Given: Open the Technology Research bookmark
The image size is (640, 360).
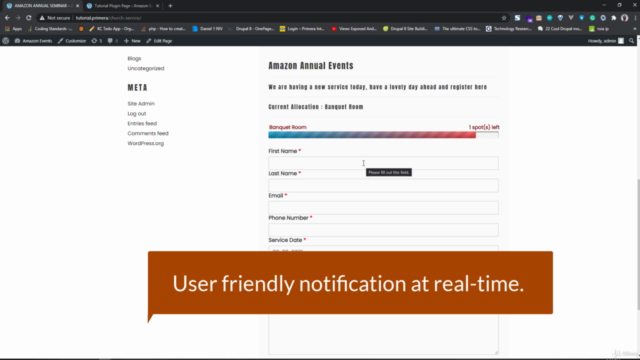Looking at the screenshot, I should pos(509,29).
